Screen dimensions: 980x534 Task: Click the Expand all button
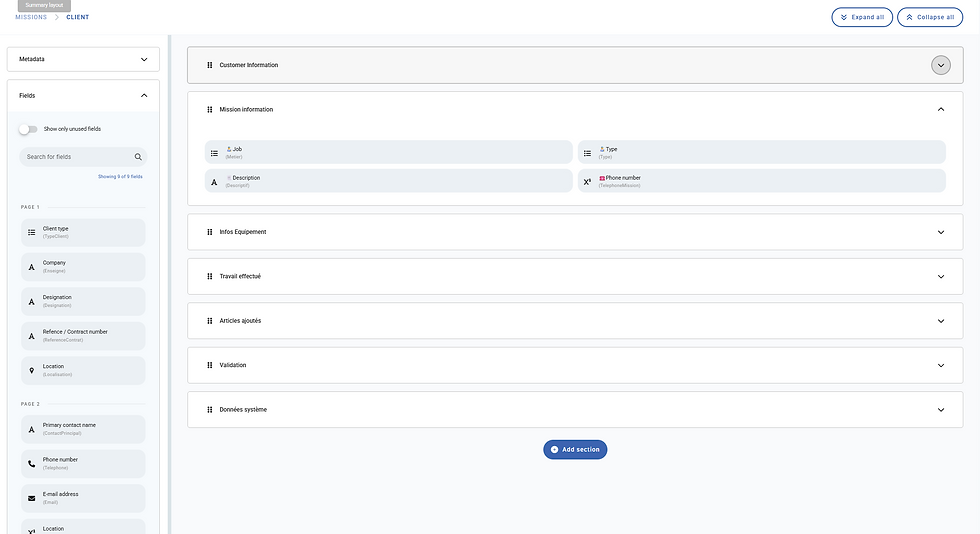coord(862,18)
